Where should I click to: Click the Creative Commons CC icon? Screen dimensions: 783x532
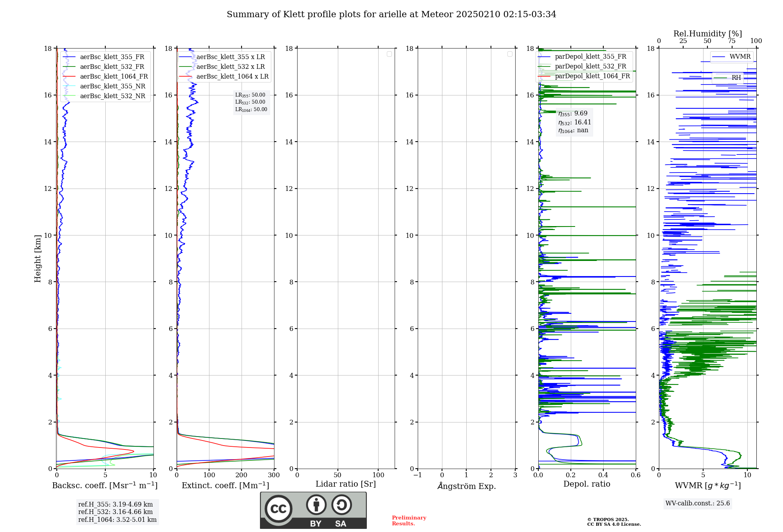278,509
